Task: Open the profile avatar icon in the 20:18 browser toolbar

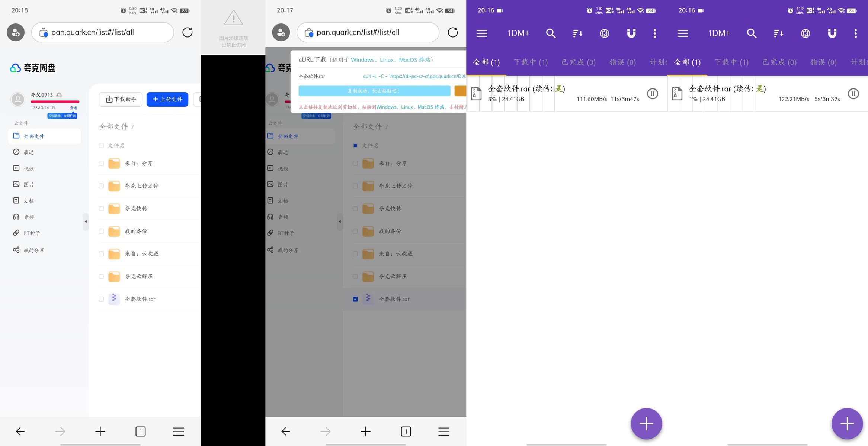Action: [16, 32]
